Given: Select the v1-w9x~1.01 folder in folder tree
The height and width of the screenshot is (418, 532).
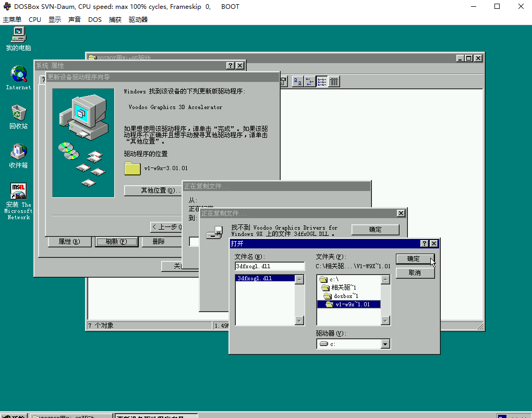Looking at the screenshot, I should tap(349, 305).
